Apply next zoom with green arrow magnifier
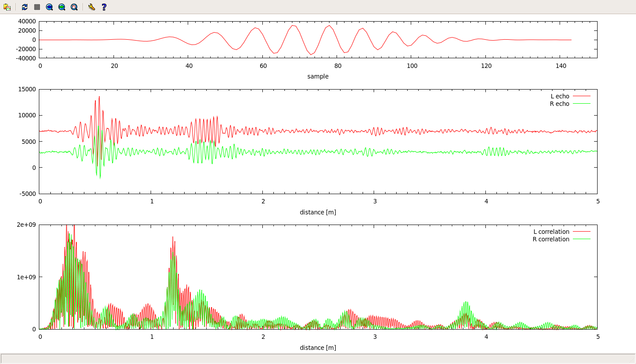This screenshot has height=364, width=636. tap(62, 7)
